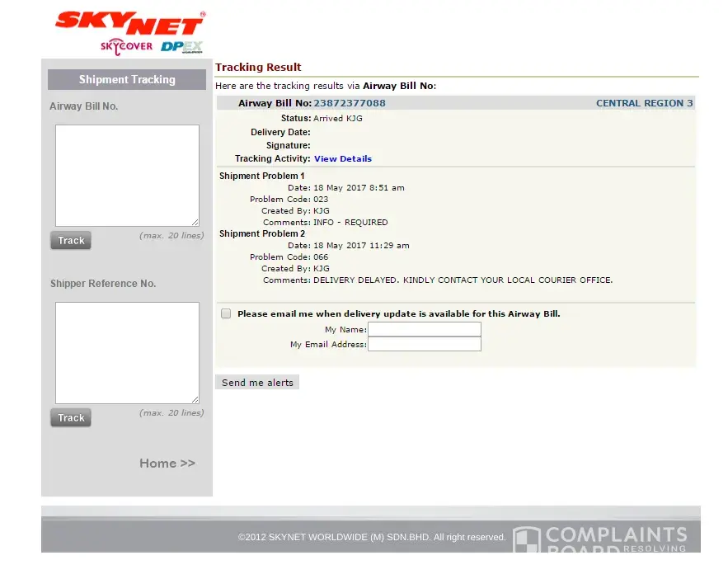The height and width of the screenshot is (579, 728).
Task: Click resize handle of Airway Bill textarea
Action: click(x=195, y=223)
